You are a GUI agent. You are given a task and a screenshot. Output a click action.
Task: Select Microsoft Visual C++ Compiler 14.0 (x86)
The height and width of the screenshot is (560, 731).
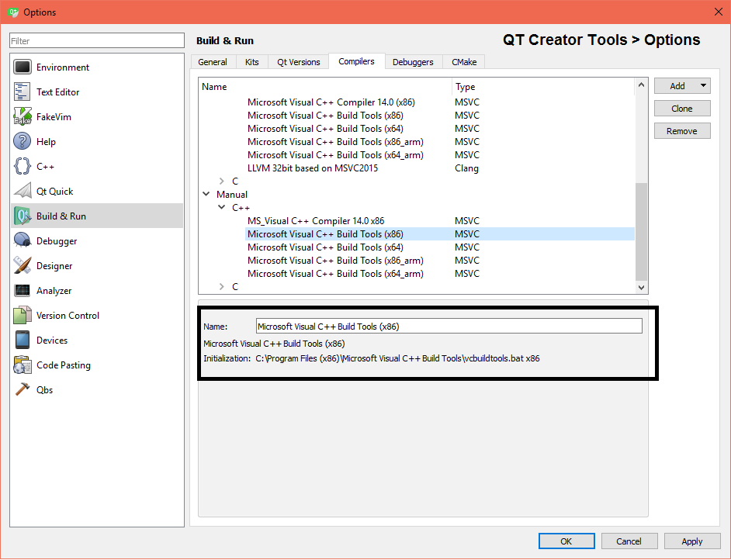point(331,102)
